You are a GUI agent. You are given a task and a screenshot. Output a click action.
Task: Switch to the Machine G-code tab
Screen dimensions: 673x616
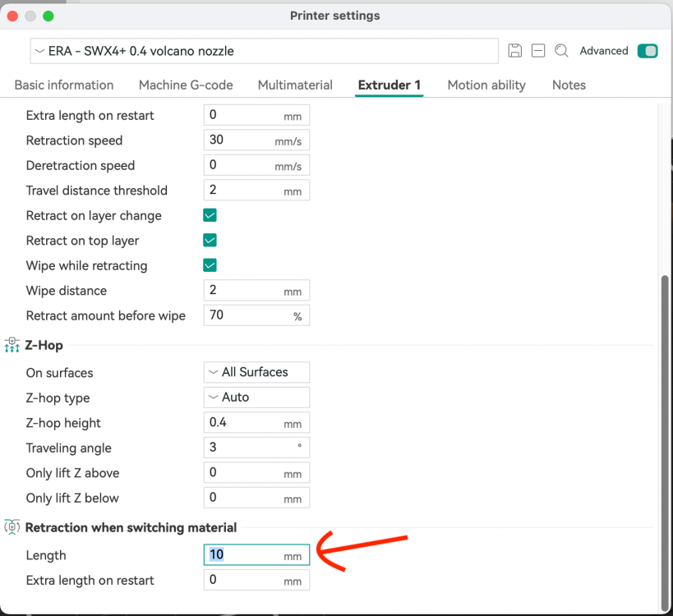[x=186, y=85]
